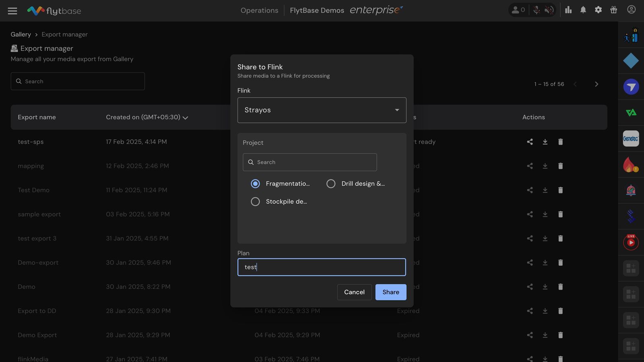Go to previous page of exports
Screen dimensions: 644x362
[x=575, y=84]
